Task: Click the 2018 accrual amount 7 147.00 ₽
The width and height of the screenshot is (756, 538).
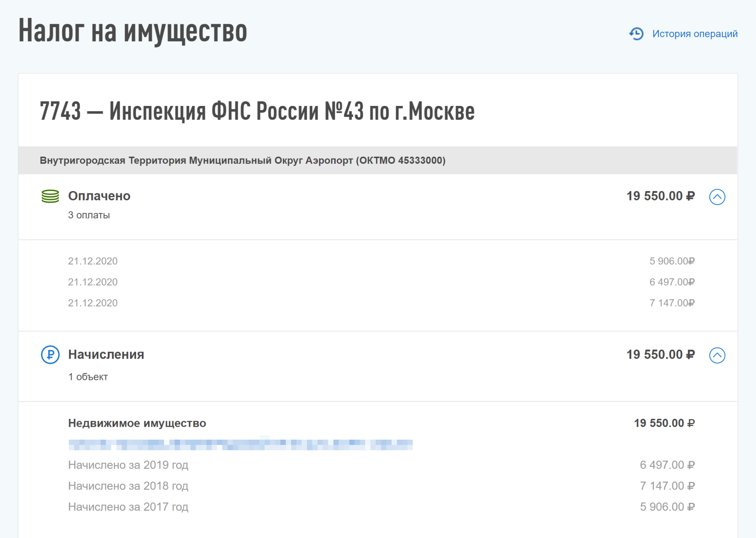Action: click(x=667, y=486)
